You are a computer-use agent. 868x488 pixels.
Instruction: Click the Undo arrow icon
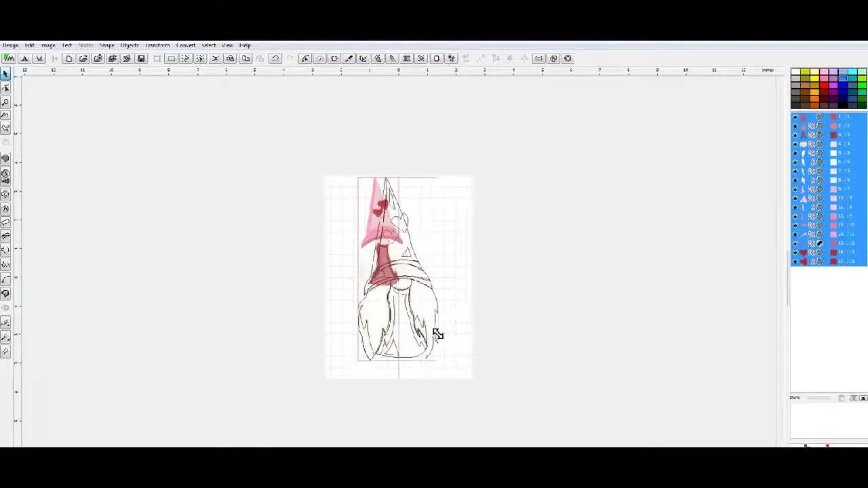pos(275,58)
